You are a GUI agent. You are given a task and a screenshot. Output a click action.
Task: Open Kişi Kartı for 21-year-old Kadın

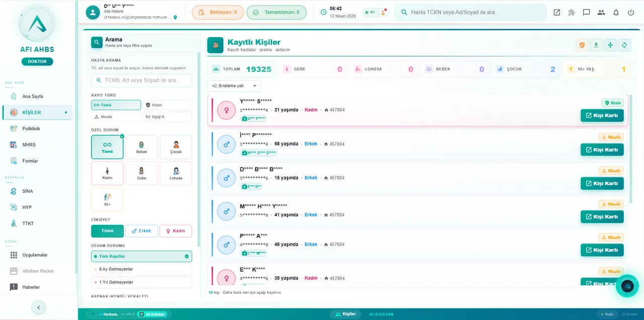[x=602, y=116]
